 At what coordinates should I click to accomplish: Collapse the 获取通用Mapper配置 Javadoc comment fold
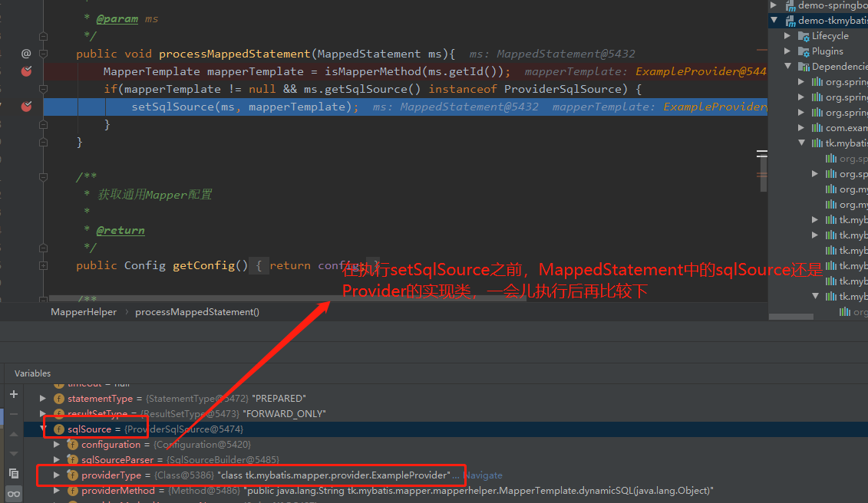click(x=43, y=177)
